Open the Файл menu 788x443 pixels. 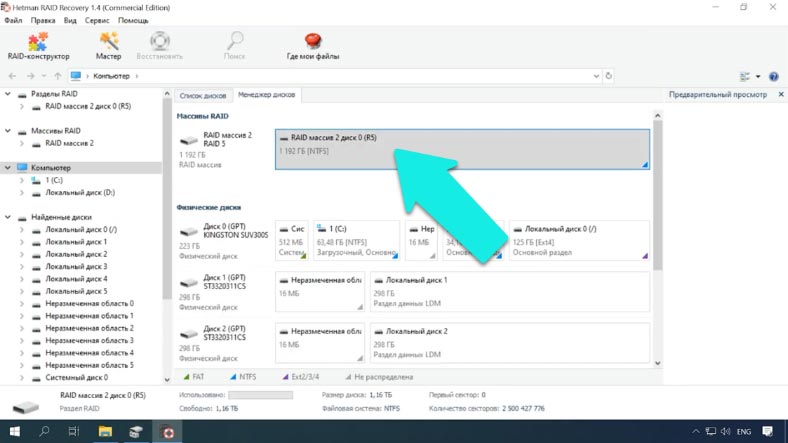[x=13, y=21]
